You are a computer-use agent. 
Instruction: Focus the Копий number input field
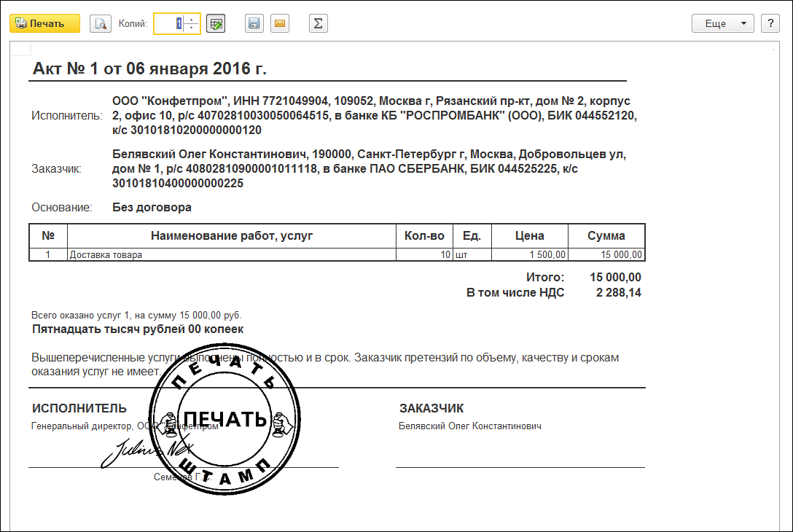(x=169, y=24)
